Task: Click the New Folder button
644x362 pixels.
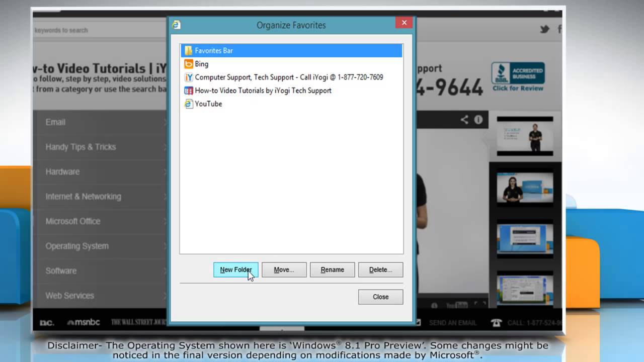Action: pyautogui.click(x=236, y=269)
